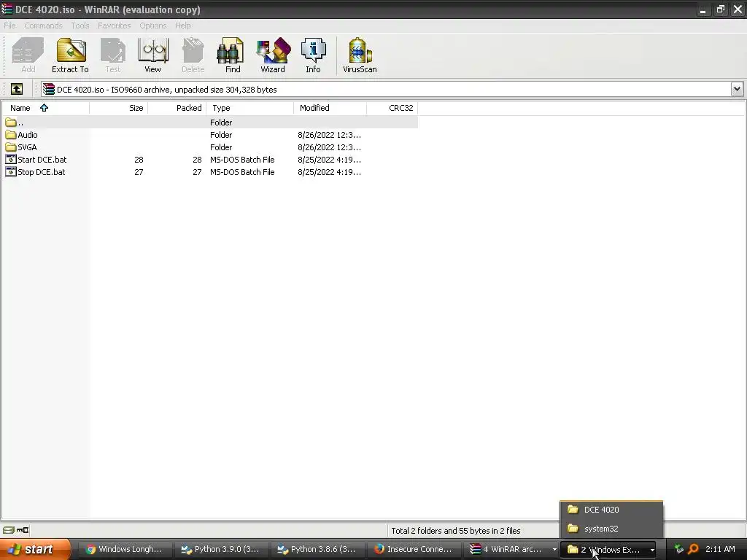Open the Favorites menu
The image size is (747, 560).
pos(115,26)
